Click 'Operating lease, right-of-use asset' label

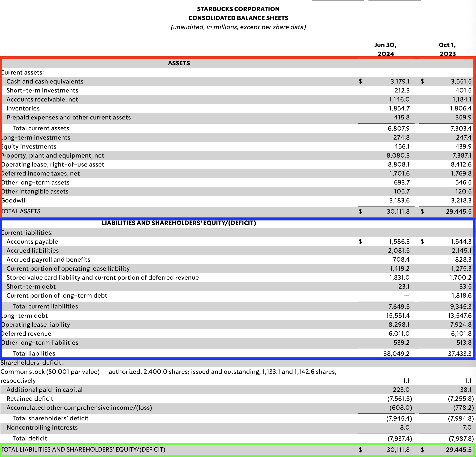(52, 165)
